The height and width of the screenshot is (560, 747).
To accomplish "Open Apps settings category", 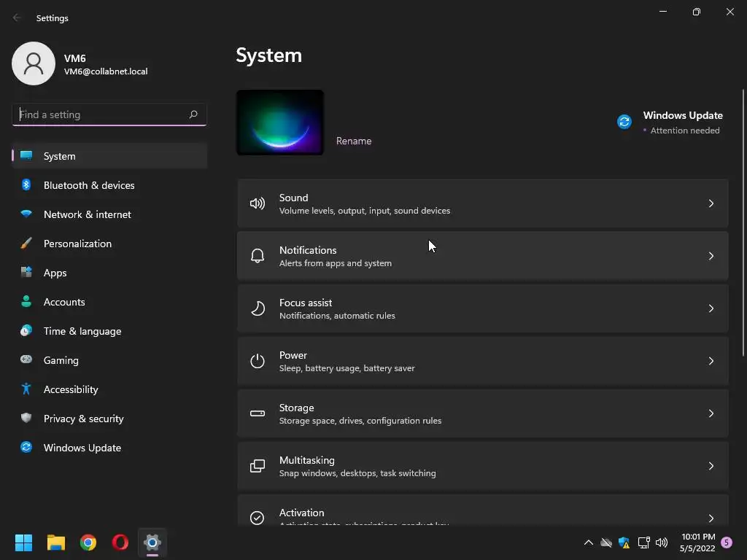I will point(109,273).
